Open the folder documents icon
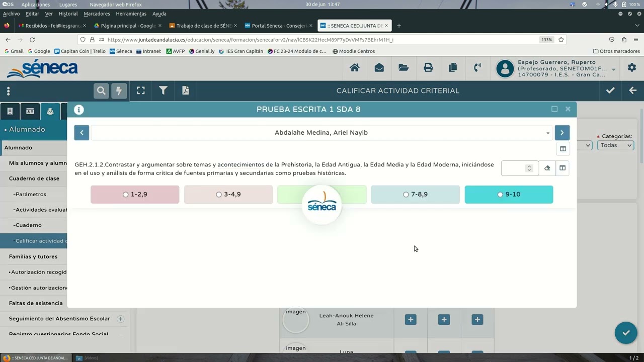This screenshot has width=644, height=362. point(404,68)
